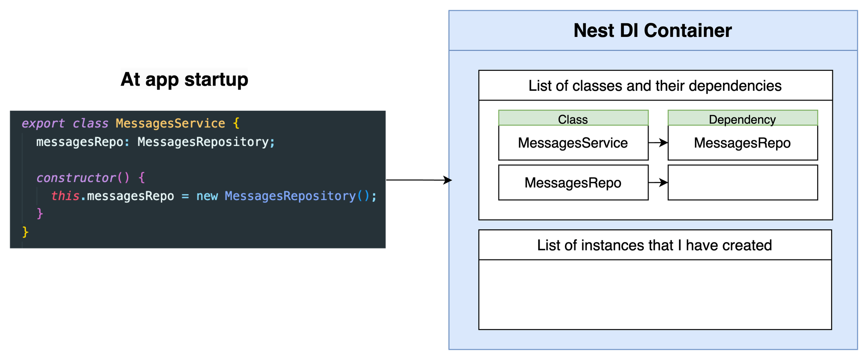Click 'MessagesRepo' box in the Dependency column
868x360 pixels.
click(x=743, y=143)
